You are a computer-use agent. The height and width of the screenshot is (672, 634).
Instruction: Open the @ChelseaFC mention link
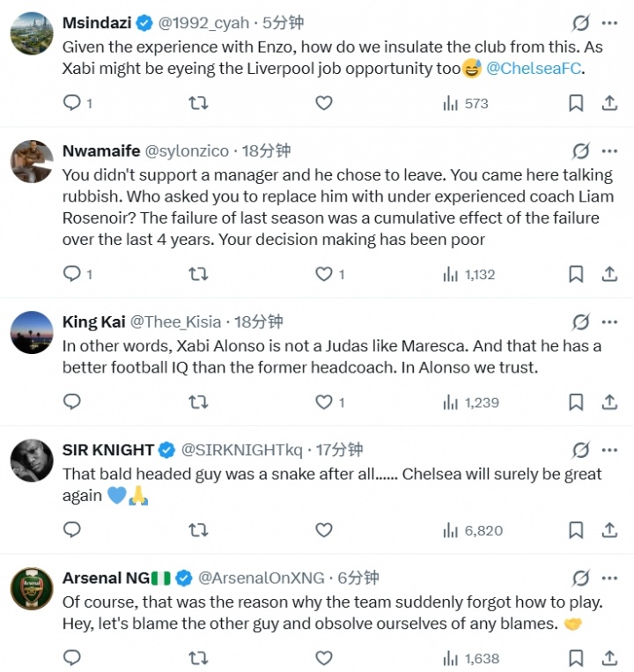(534, 69)
